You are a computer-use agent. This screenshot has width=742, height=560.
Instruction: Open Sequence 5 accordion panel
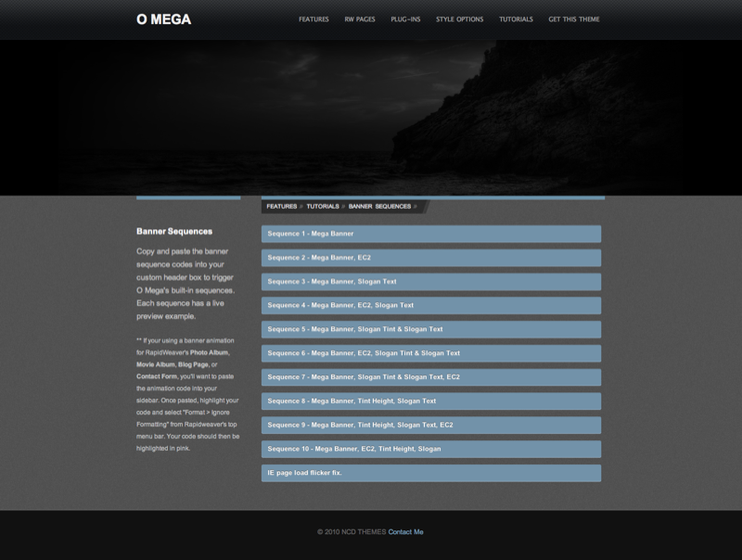coord(430,329)
